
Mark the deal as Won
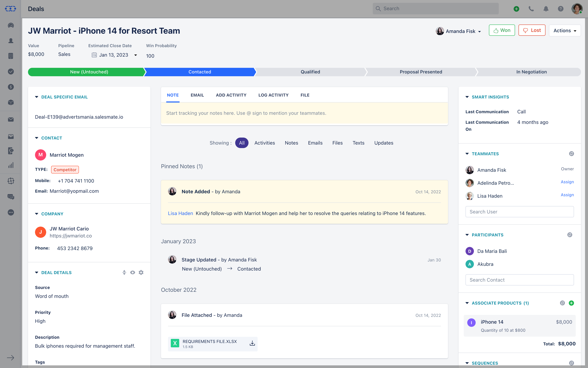[502, 30]
